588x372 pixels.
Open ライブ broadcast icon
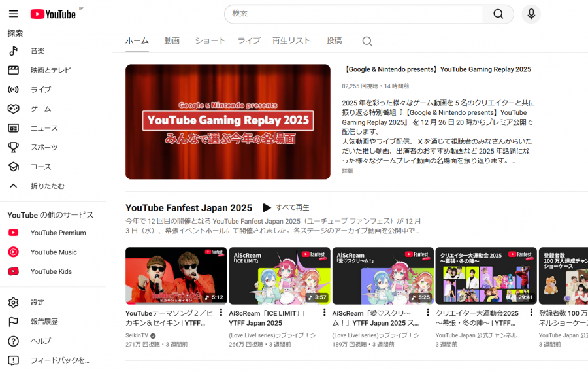[14, 90]
